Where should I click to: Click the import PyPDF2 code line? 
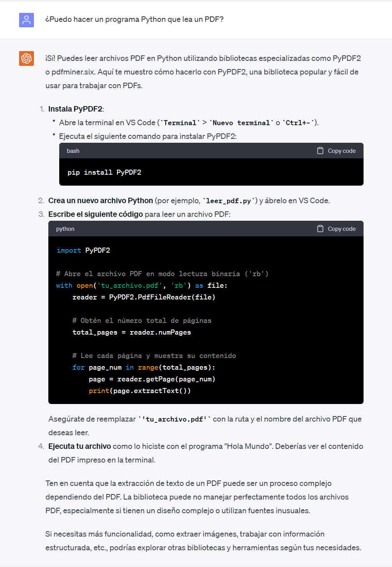pyautogui.click(x=83, y=250)
